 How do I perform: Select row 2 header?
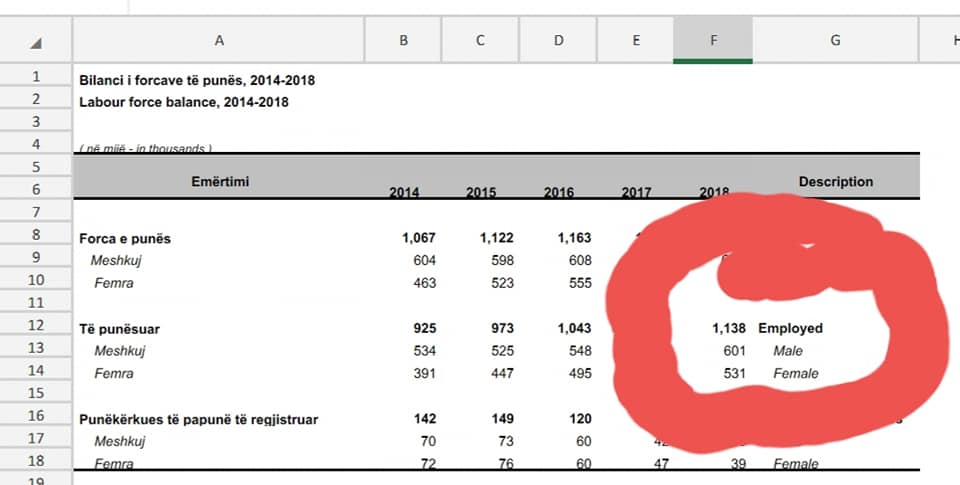click(36, 99)
